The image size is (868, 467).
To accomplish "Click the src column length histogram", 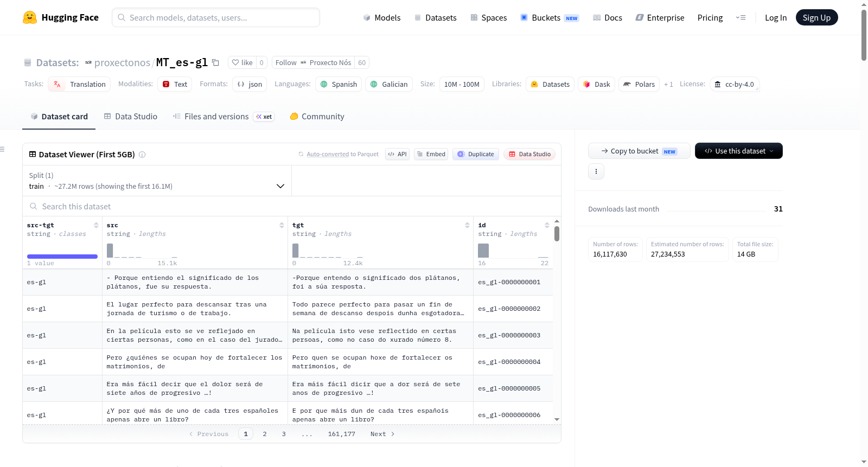I will pyautogui.click(x=142, y=250).
